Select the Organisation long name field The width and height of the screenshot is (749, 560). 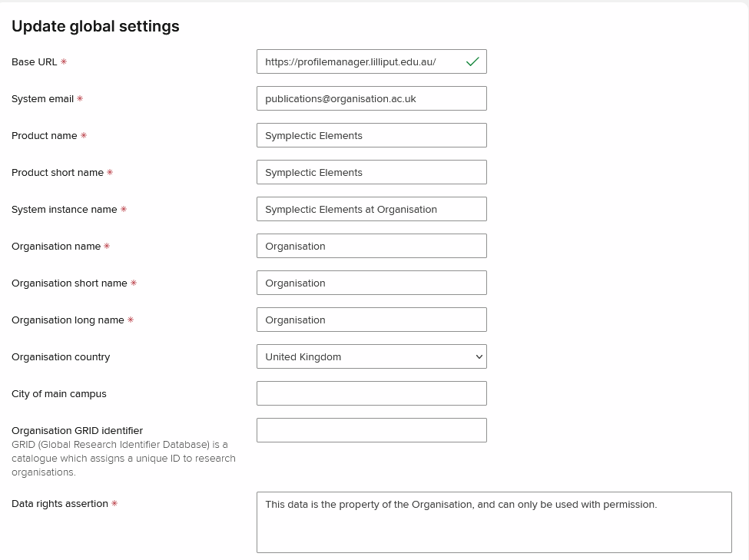tap(371, 320)
